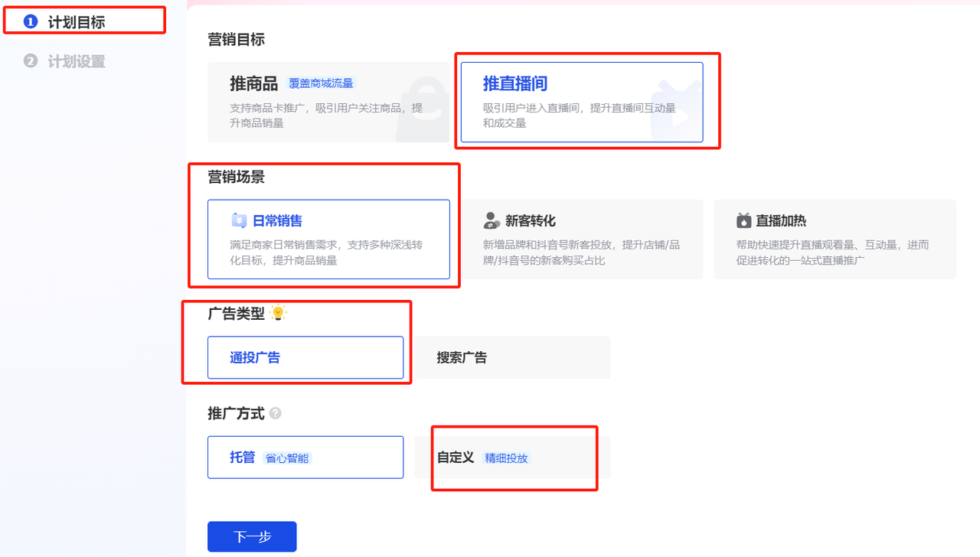Click the 直播加热 description text
The image size is (980, 557).
832,252
